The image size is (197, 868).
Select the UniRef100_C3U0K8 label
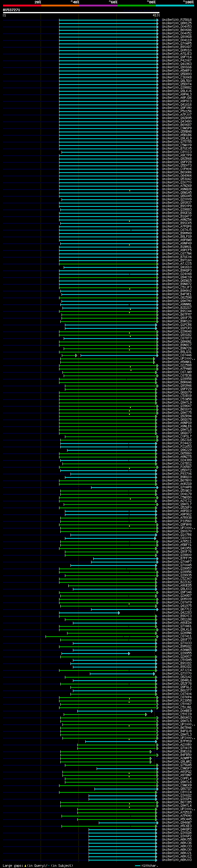click(177, 78)
